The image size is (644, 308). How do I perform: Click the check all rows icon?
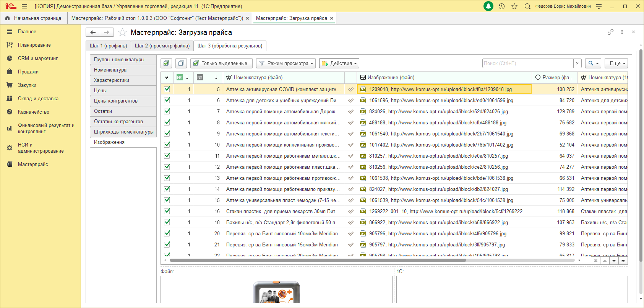[166, 63]
